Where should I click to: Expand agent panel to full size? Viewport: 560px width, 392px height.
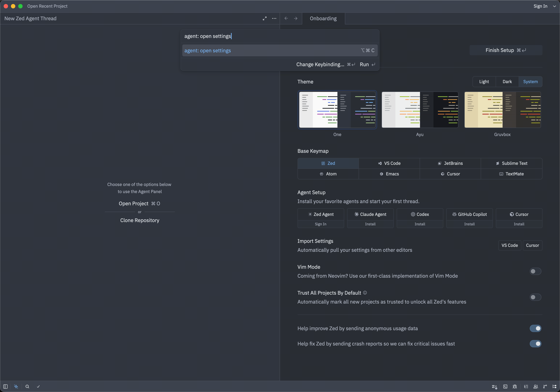(x=265, y=19)
